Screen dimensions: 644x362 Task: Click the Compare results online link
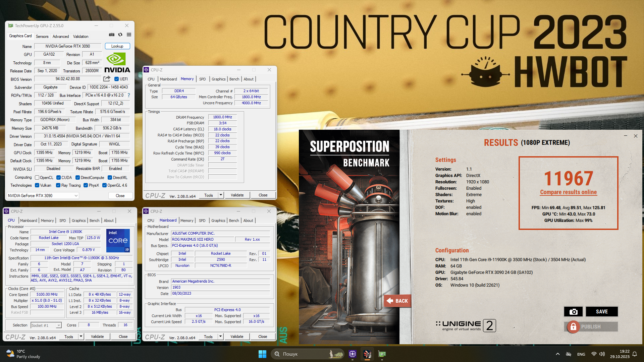point(568,192)
